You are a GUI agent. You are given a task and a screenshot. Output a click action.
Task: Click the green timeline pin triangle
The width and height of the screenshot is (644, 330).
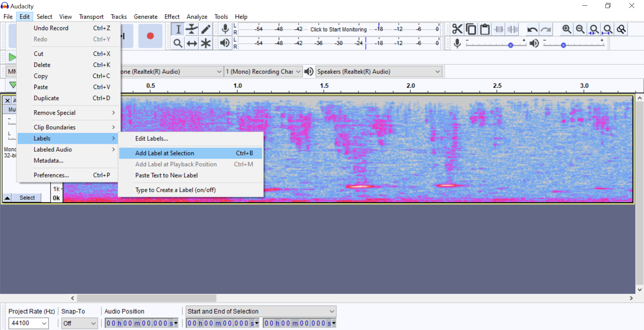(x=13, y=85)
